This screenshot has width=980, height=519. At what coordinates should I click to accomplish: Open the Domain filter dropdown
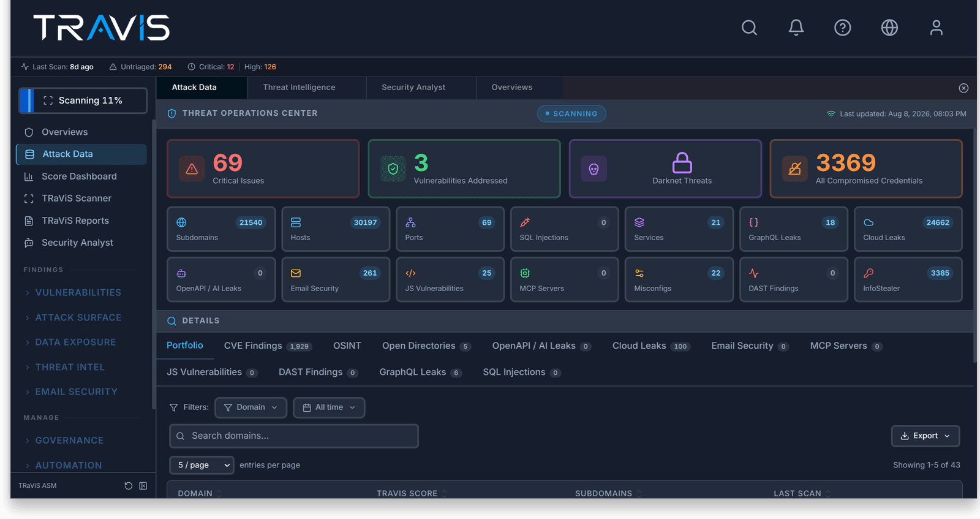coord(251,407)
